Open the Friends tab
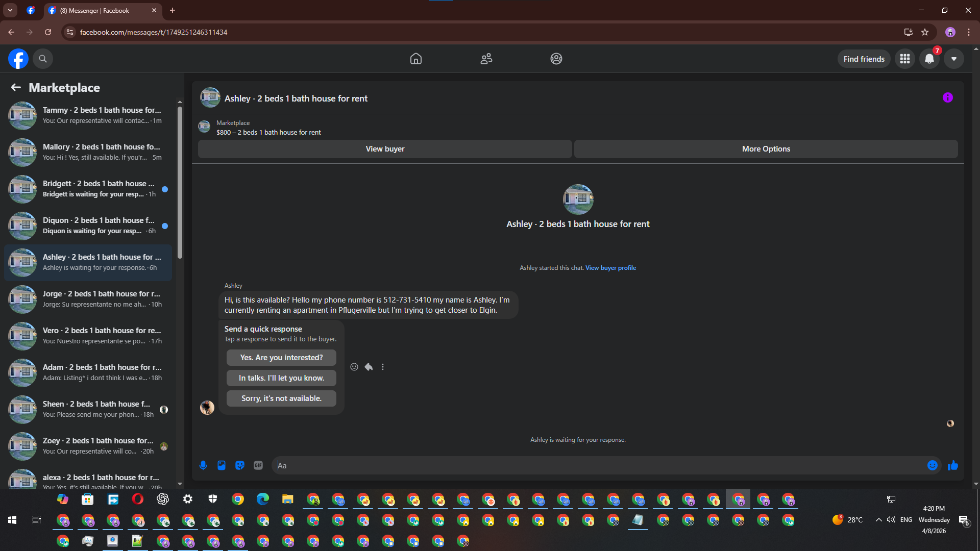Viewport: 980px width, 551px height. click(486, 59)
